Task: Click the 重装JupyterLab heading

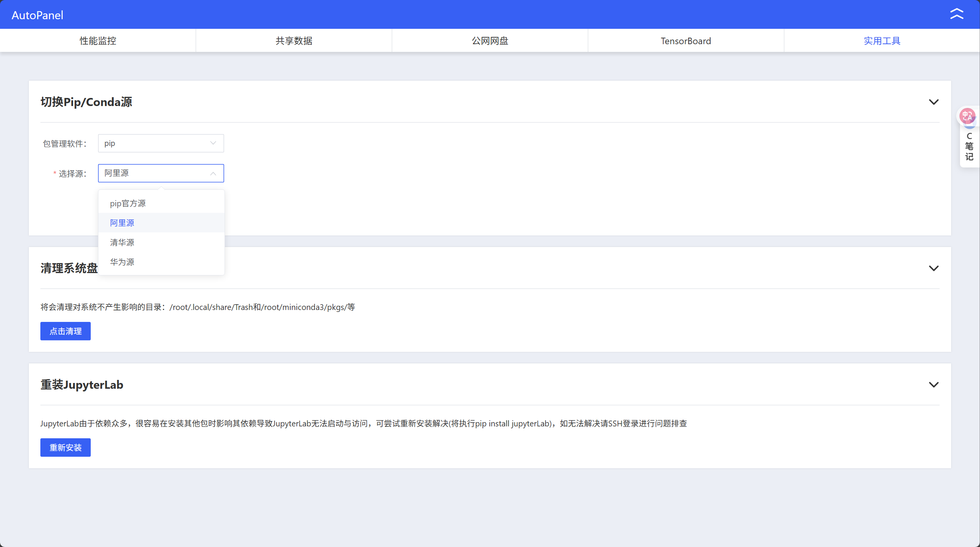Action: pos(82,385)
